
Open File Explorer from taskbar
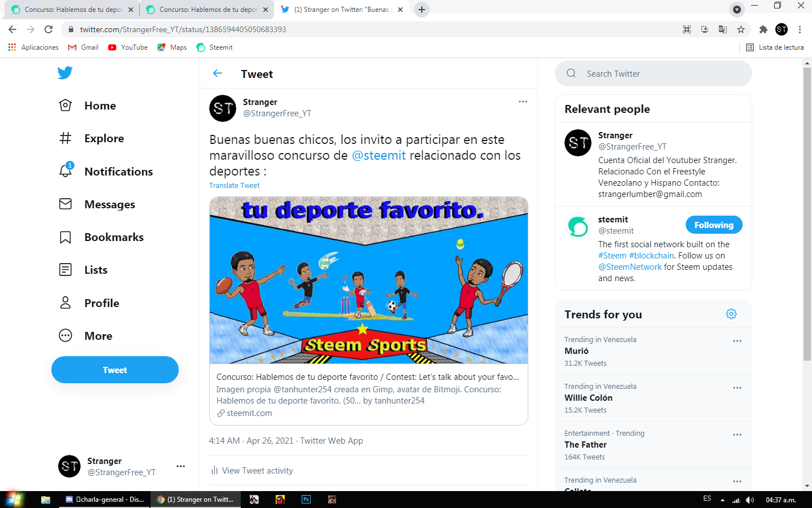[46, 500]
